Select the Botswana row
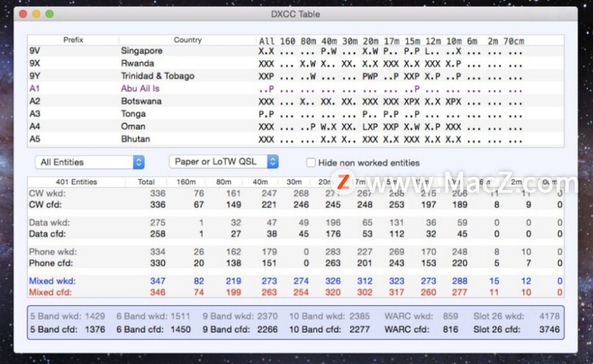This screenshot has width=593, height=364. 296,101
